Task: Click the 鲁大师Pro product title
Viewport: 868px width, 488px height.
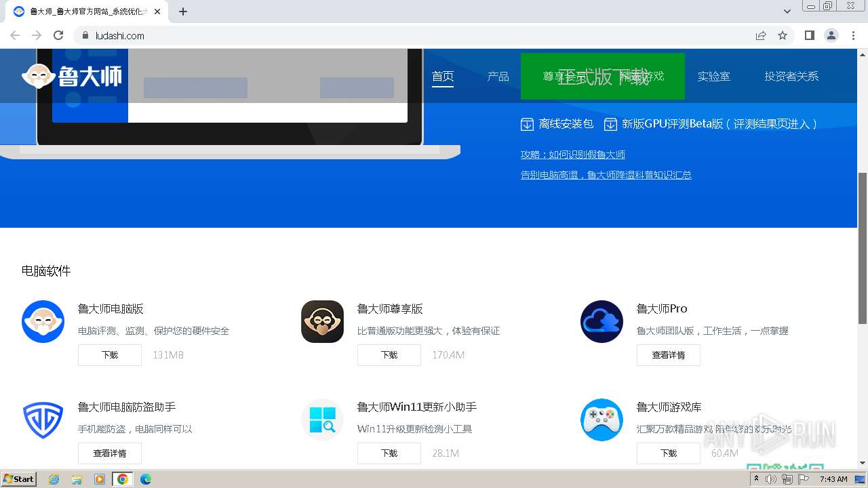Action: pos(662,308)
